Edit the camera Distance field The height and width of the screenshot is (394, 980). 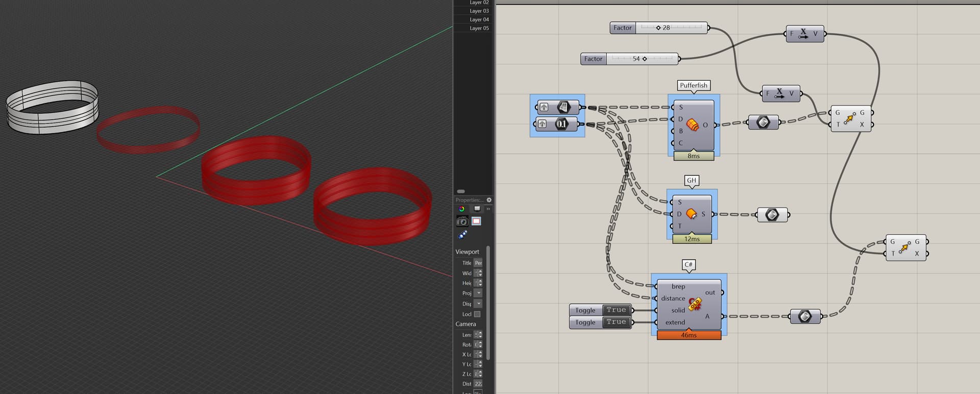478,384
